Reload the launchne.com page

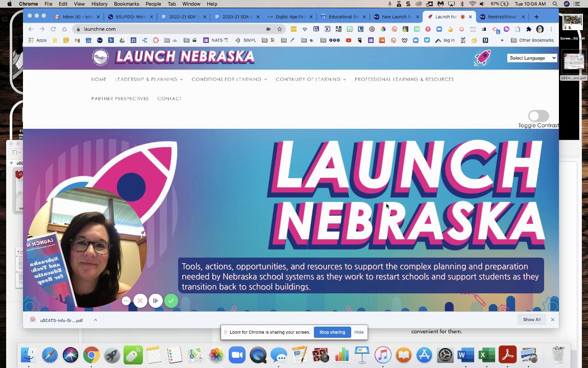click(x=53, y=29)
